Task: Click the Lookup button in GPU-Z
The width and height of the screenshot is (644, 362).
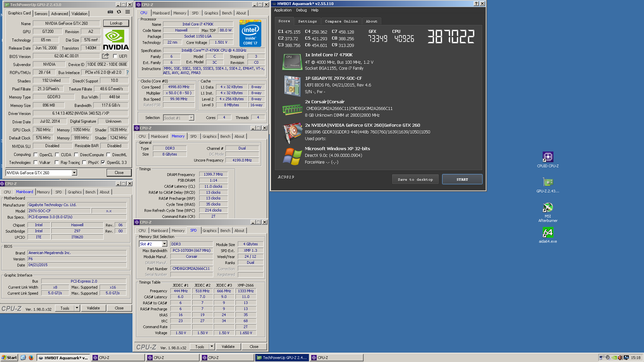Action: point(116,23)
